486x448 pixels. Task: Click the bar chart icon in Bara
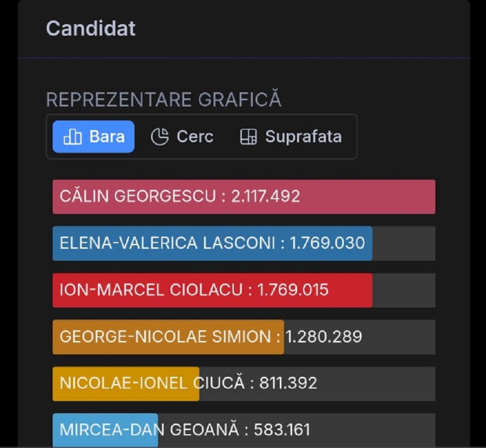click(72, 137)
